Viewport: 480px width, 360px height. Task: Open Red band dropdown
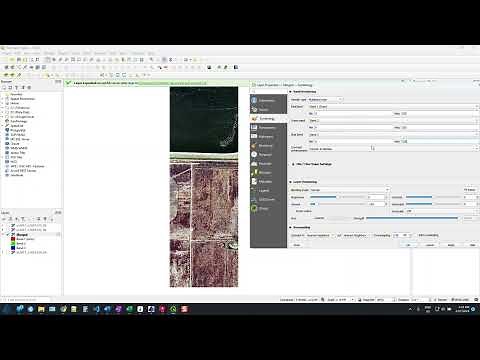[393, 107]
